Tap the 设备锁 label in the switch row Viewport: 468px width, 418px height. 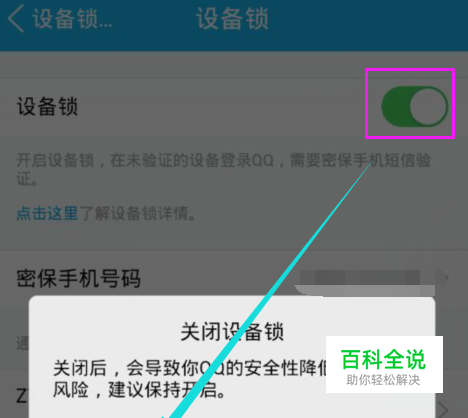pyautogui.click(x=47, y=107)
